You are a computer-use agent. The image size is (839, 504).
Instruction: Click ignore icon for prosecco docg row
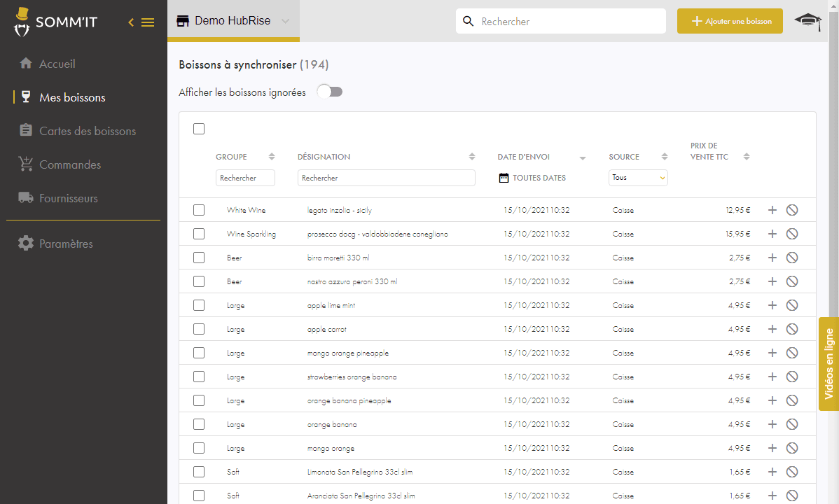click(x=792, y=234)
